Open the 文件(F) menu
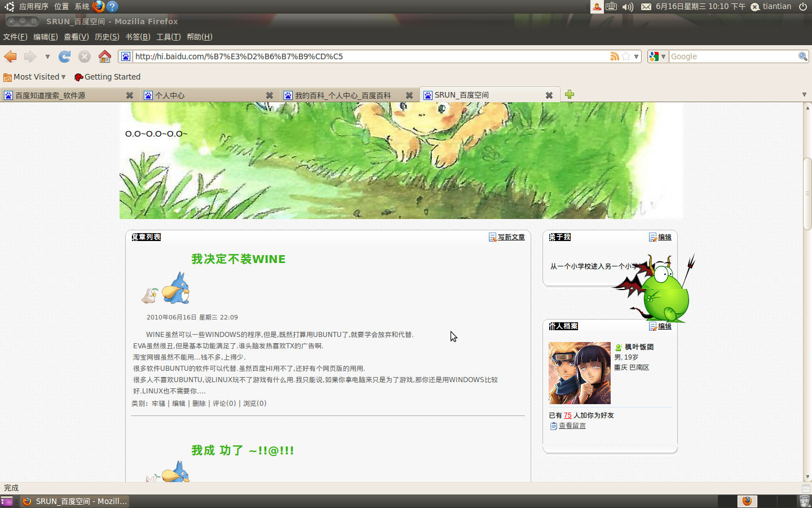The width and height of the screenshot is (812, 508). tap(15, 37)
